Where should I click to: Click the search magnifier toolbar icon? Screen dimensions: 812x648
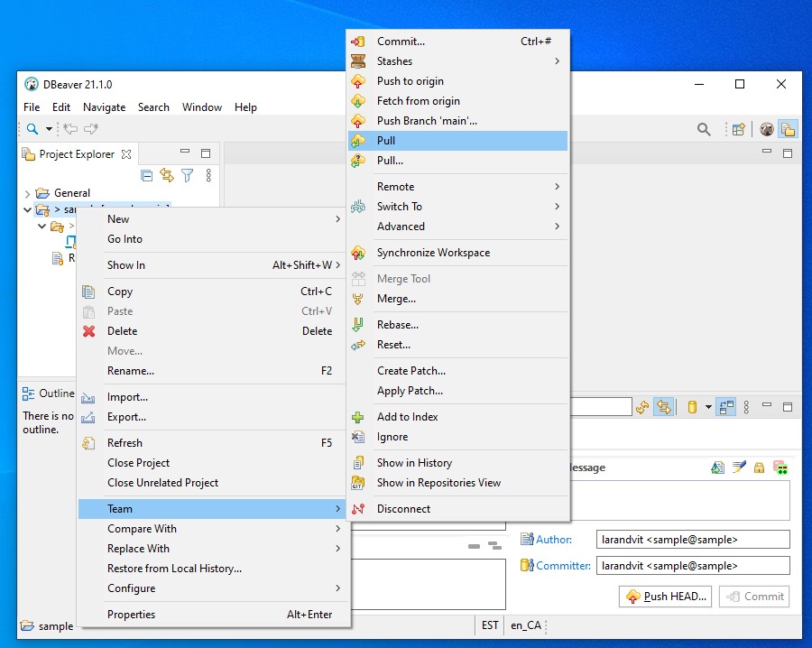(x=32, y=129)
